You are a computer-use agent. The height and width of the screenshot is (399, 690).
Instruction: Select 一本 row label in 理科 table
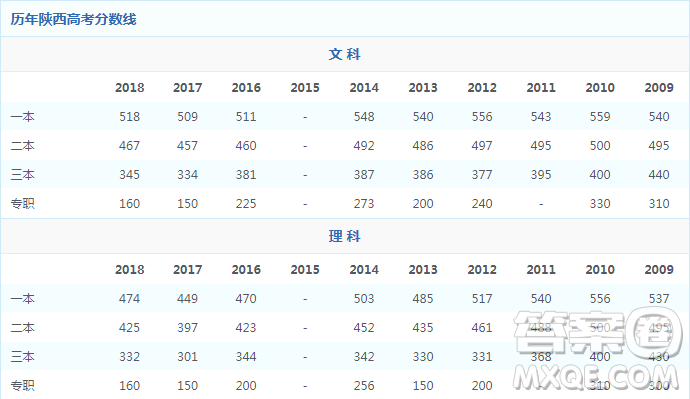(22, 299)
